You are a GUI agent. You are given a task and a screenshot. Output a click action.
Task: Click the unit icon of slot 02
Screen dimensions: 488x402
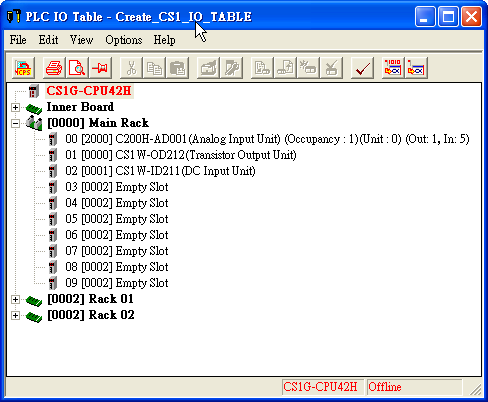coord(53,171)
